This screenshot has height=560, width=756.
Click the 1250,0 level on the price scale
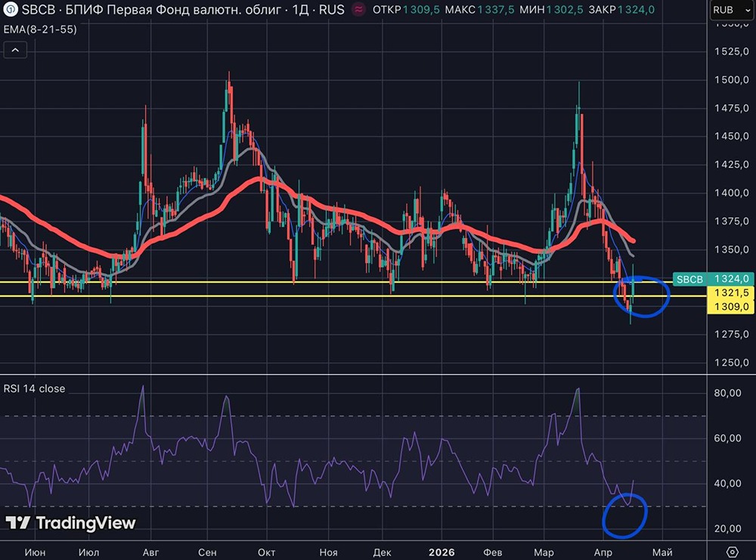(x=731, y=363)
